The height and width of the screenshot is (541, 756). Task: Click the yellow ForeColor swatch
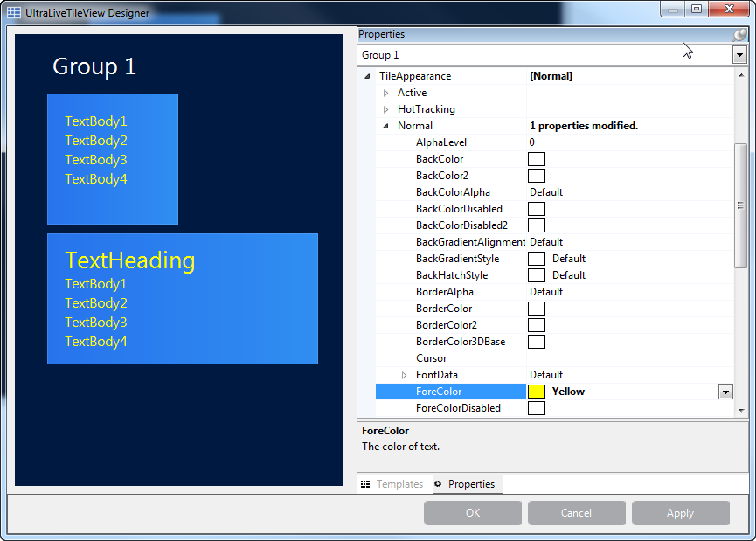coord(537,392)
